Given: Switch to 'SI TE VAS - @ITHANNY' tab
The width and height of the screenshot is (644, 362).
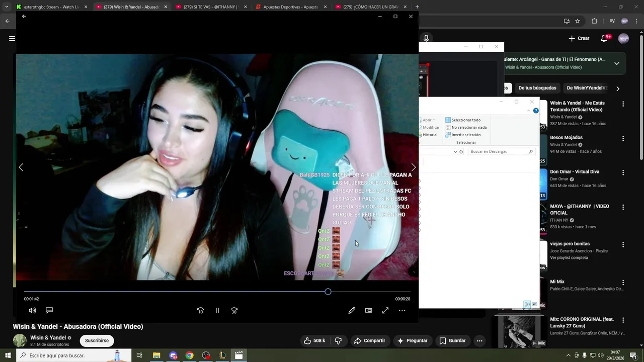Looking at the screenshot, I should (211, 7).
